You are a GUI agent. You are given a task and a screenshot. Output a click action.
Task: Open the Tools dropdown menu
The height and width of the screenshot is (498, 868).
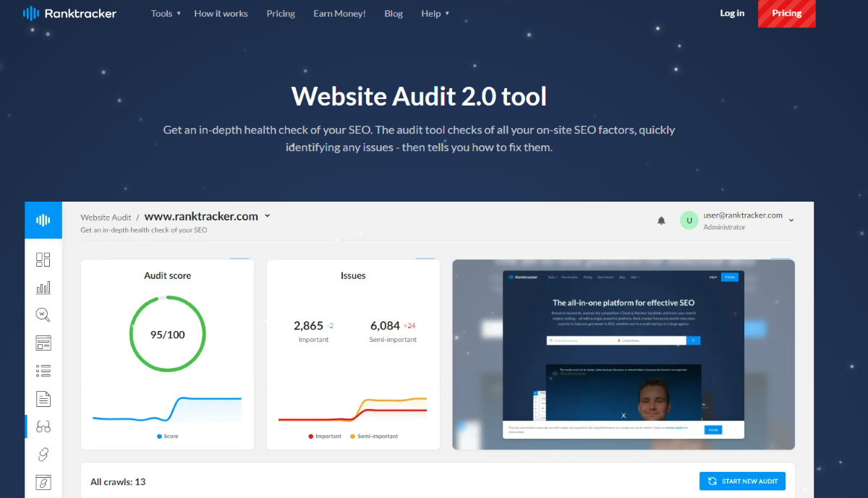(166, 14)
